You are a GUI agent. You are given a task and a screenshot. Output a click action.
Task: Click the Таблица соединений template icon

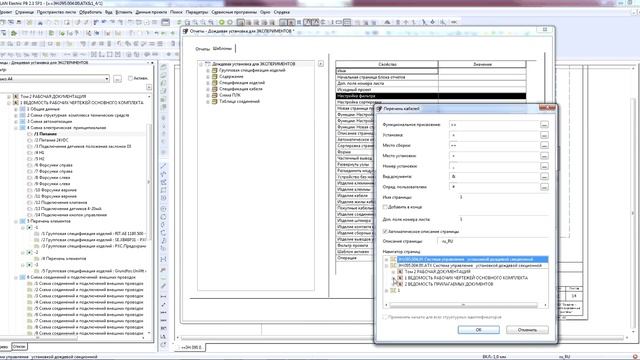click(214, 101)
